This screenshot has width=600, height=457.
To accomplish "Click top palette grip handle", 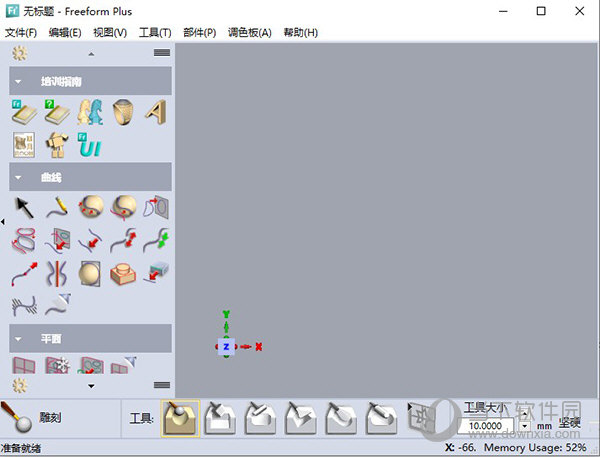I will (x=162, y=53).
